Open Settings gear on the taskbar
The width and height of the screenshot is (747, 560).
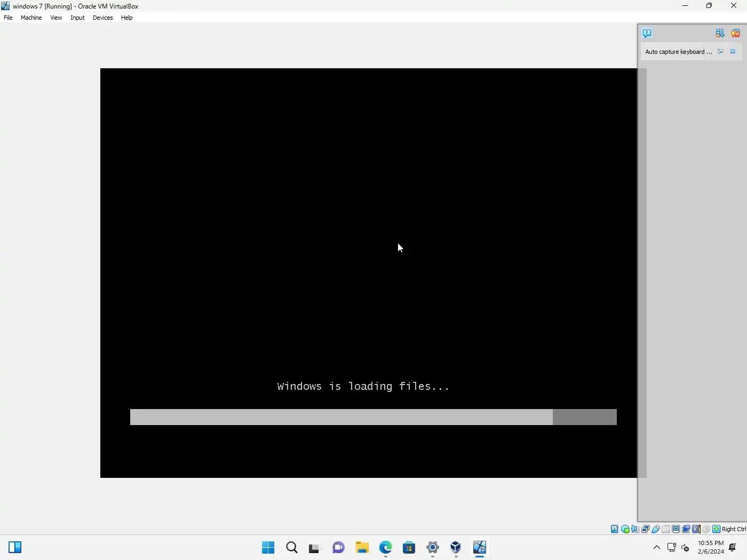[432, 547]
